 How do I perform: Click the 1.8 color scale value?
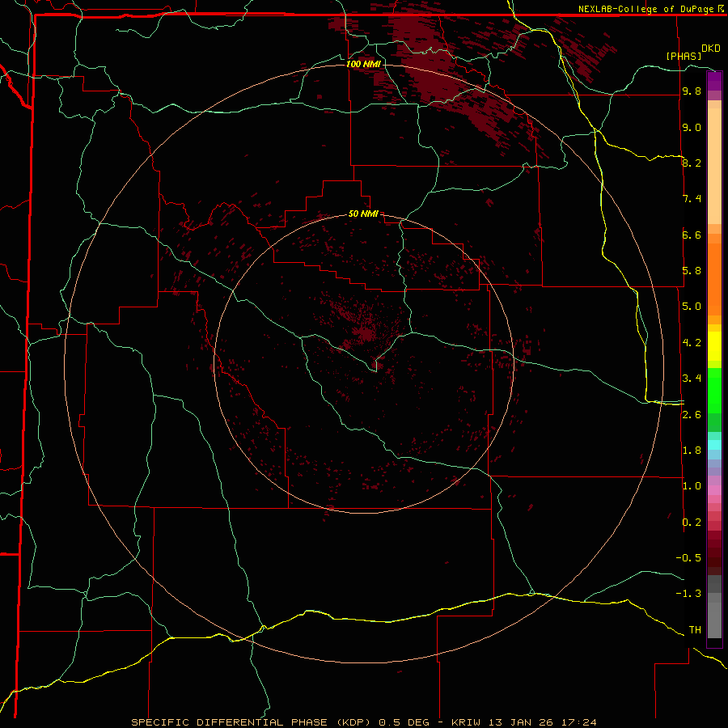pyautogui.click(x=692, y=451)
